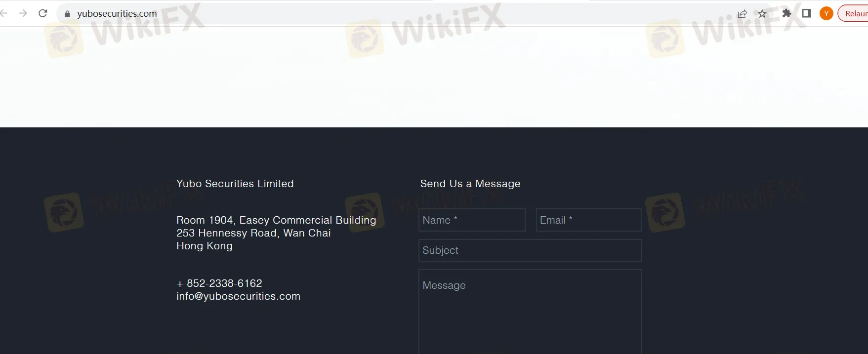Click the Relaunch update button

[x=854, y=13]
